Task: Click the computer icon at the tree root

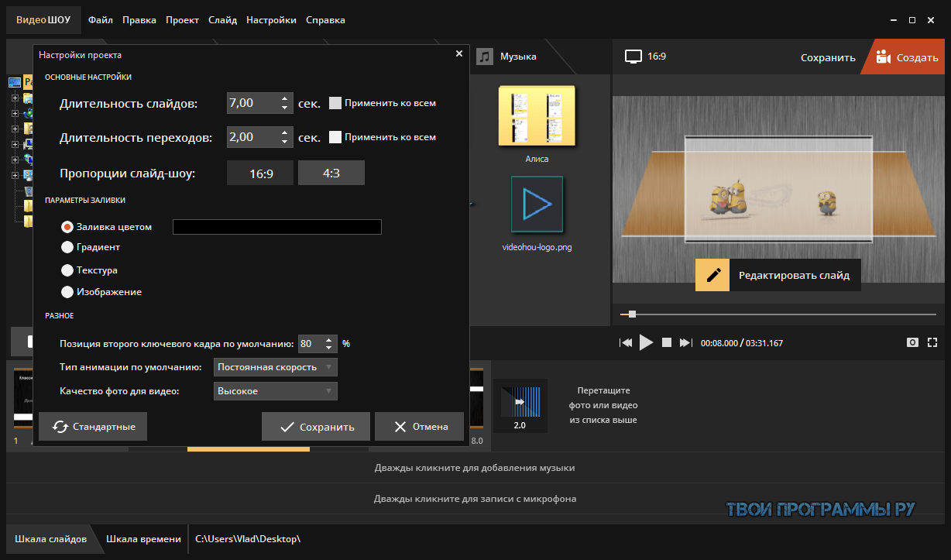Action: [x=15, y=82]
